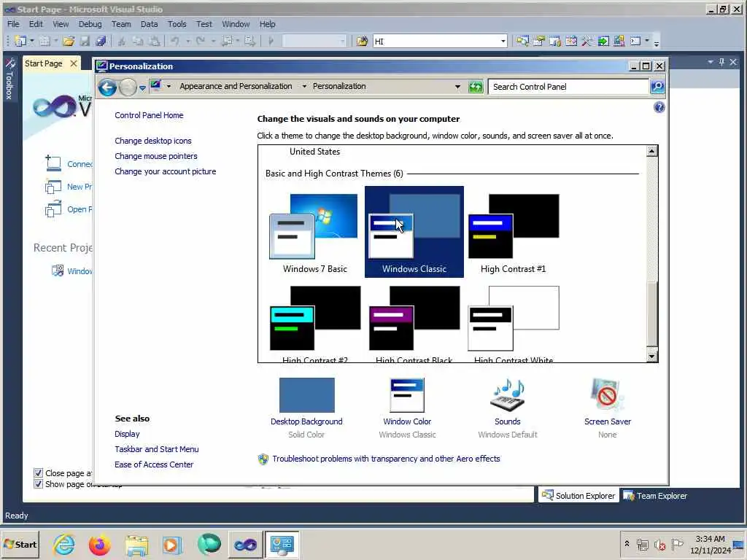This screenshot has width=747, height=560.
Task: Open Windows Media Player from the taskbar
Action: (x=172, y=545)
